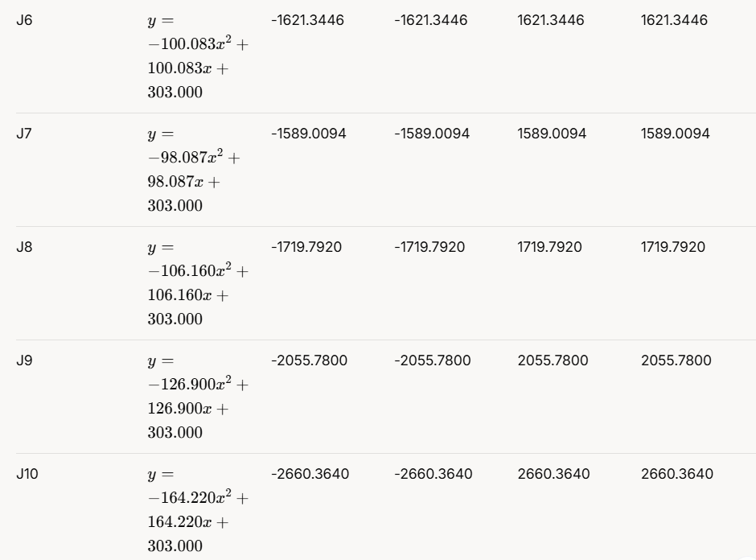This screenshot has width=756, height=560.
Task: Select the last 2660.3640 value in row J10
Action: 677,474
